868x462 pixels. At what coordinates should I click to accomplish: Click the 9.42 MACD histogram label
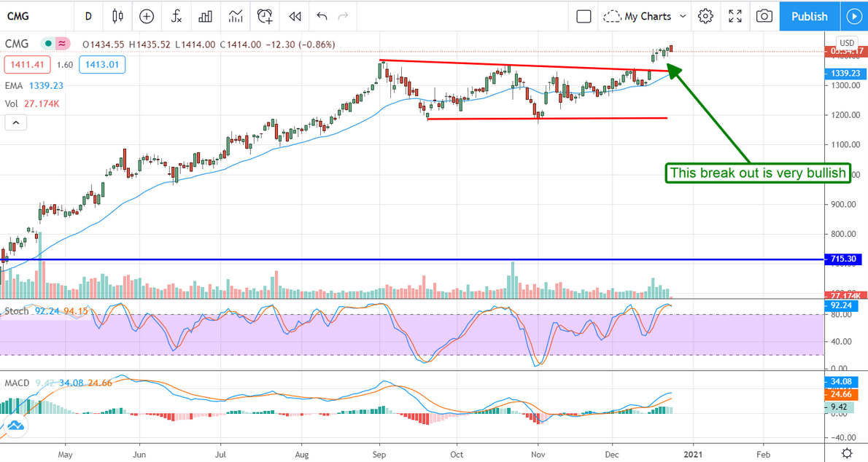840,407
